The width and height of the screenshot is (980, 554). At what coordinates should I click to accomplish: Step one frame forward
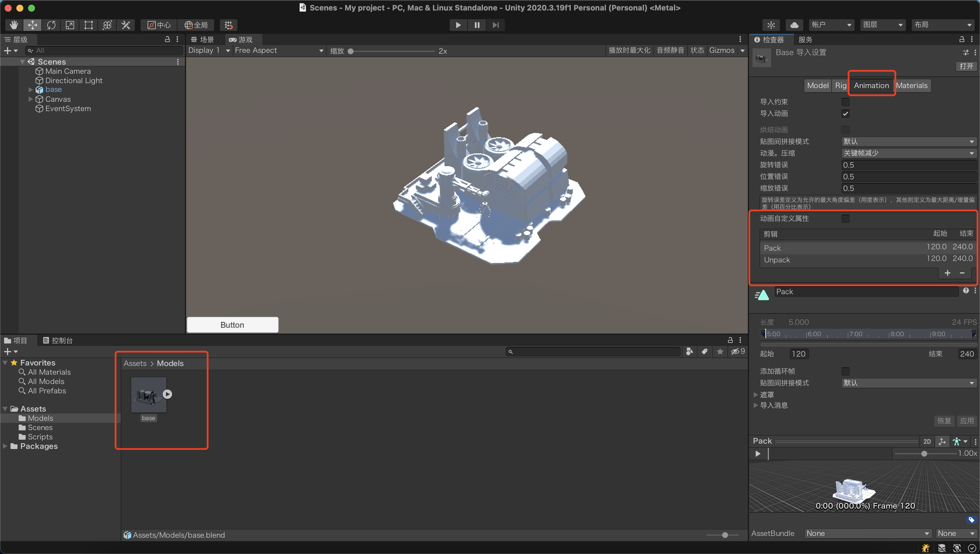(496, 25)
